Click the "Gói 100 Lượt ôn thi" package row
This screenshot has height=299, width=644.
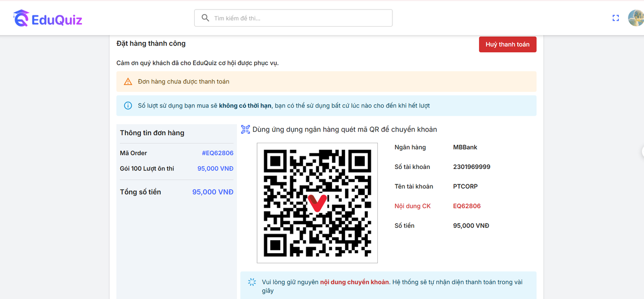click(177, 168)
